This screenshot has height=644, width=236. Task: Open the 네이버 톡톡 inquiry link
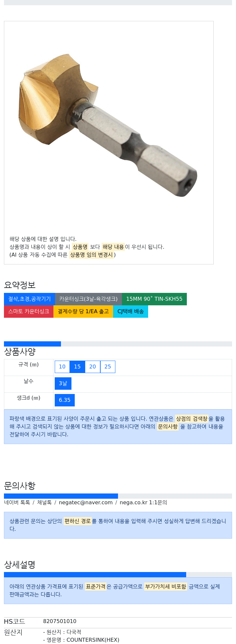point(17,502)
